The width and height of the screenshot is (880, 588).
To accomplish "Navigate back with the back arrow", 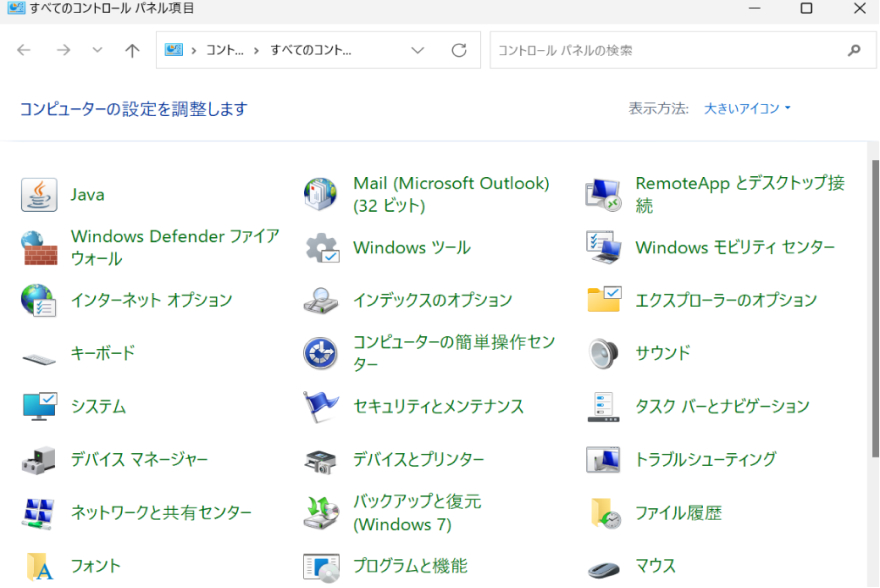I will click(x=24, y=50).
